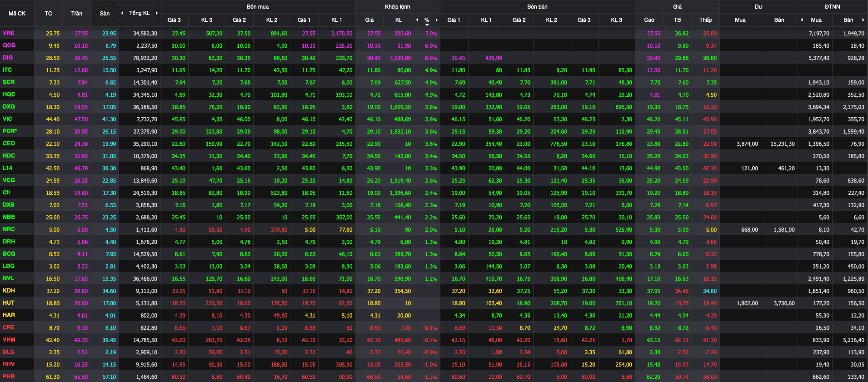Open stock symbol HDC

coord(9,156)
